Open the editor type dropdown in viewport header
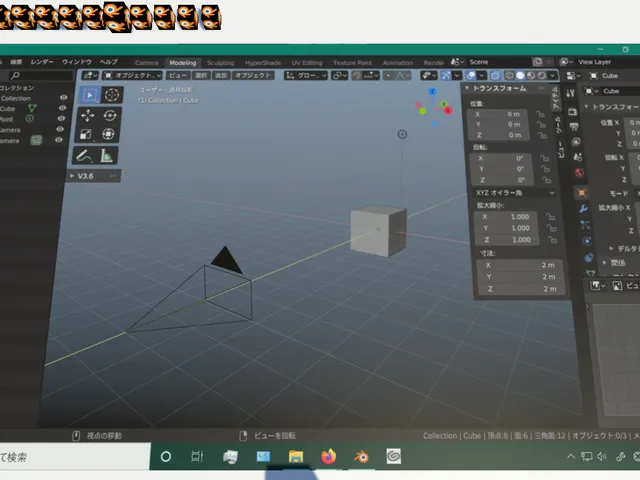 [x=90, y=76]
